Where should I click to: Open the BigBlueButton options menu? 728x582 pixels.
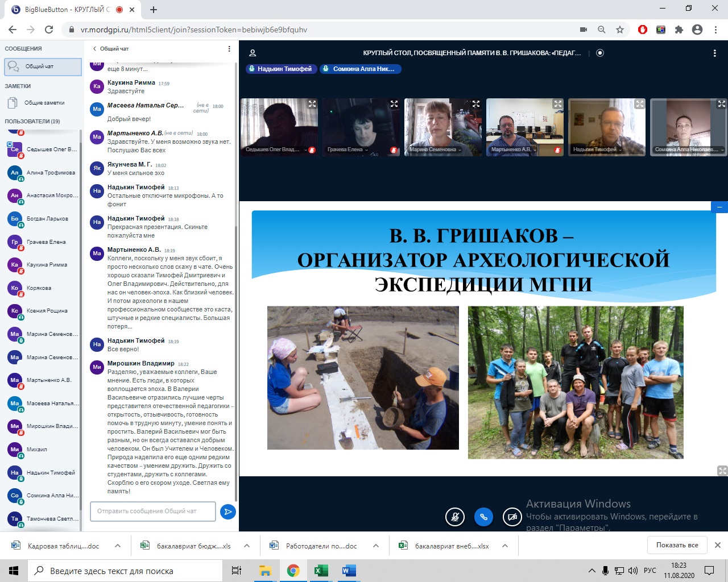(x=715, y=53)
